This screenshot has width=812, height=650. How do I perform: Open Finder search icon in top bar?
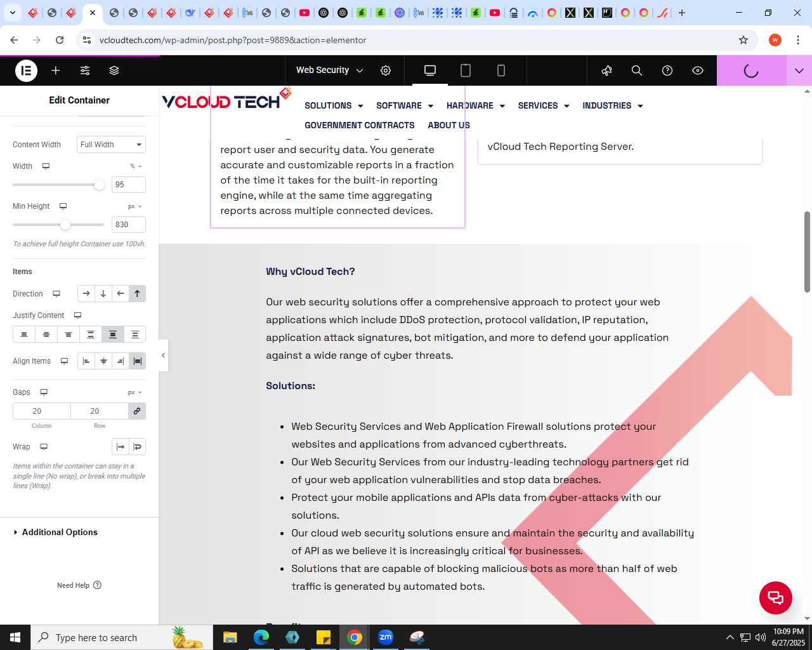coord(637,70)
